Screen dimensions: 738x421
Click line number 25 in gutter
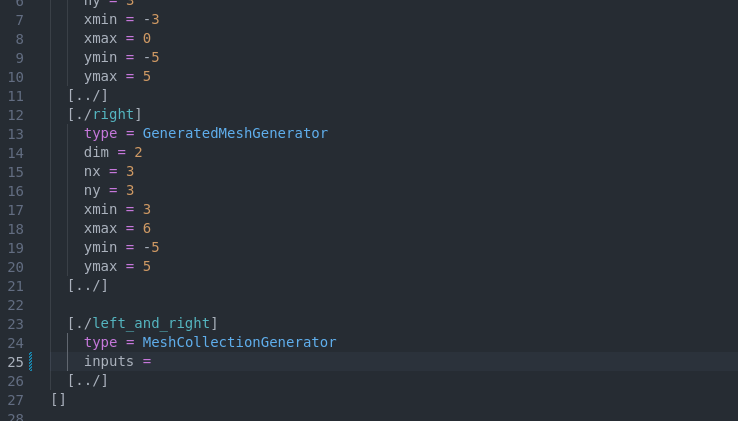tap(15, 361)
